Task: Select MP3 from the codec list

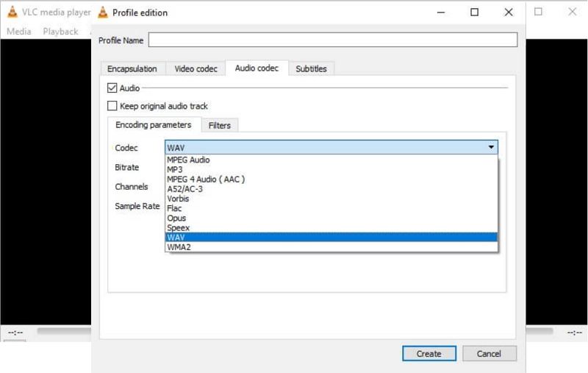Action: [x=175, y=169]
